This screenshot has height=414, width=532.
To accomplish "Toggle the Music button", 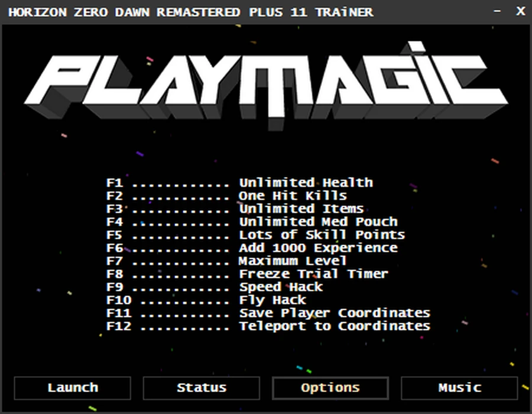I will (459, 388).
